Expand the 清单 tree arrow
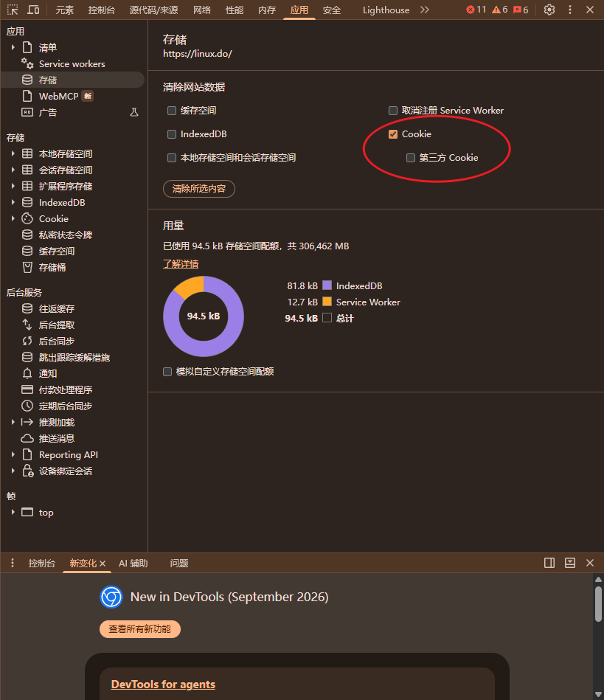 click(13, 47)
